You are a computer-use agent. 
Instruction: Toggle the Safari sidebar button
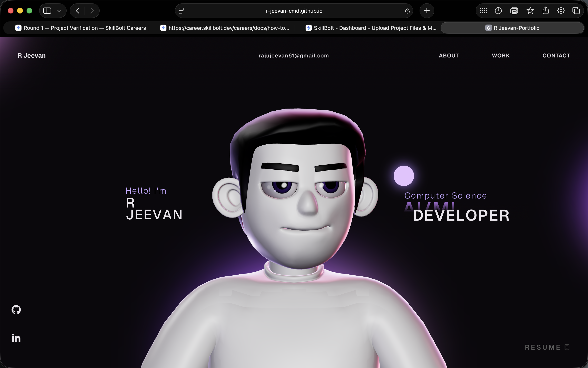click(47, 11)
